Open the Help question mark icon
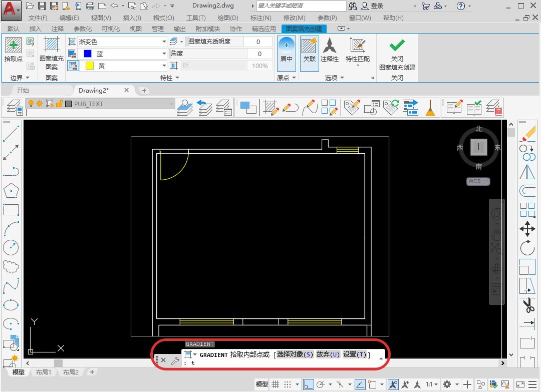 point(461,6)
